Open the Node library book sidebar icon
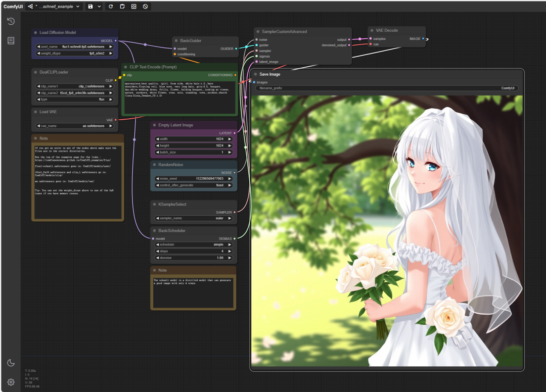546x392 pixels. pyautogui.click(x=11, y=41)
